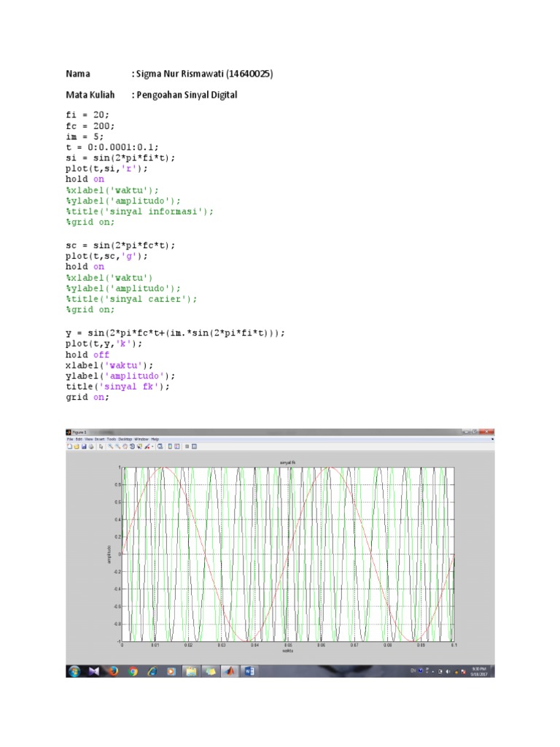Activate the Zoom In magnifier tool
This screenshot has width=560, height=747.
(111, 446)
